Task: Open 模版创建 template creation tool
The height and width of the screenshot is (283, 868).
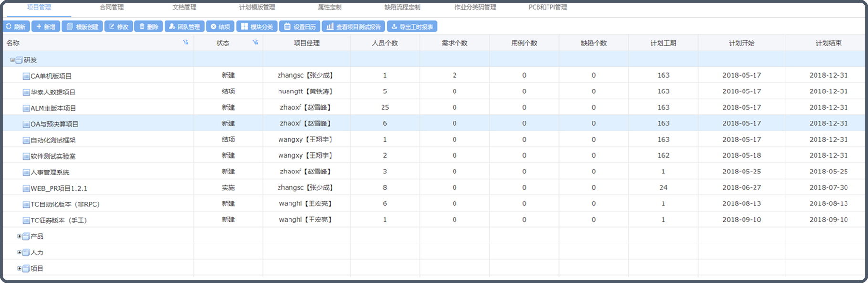Action: 83,27
